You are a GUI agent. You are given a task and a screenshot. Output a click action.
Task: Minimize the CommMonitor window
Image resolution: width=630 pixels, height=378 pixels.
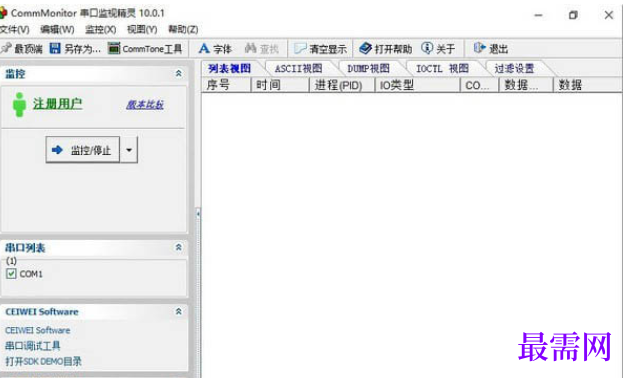click(x=538, y=15)
